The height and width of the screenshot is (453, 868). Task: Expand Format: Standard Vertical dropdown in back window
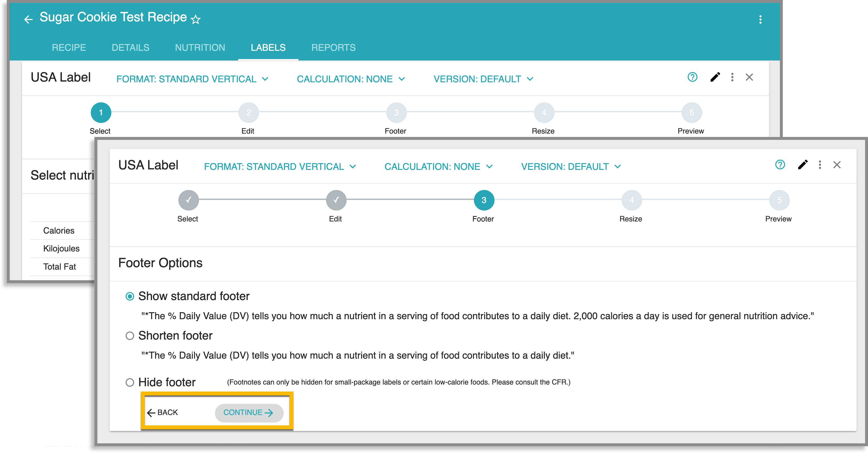[x=192, y=79]
